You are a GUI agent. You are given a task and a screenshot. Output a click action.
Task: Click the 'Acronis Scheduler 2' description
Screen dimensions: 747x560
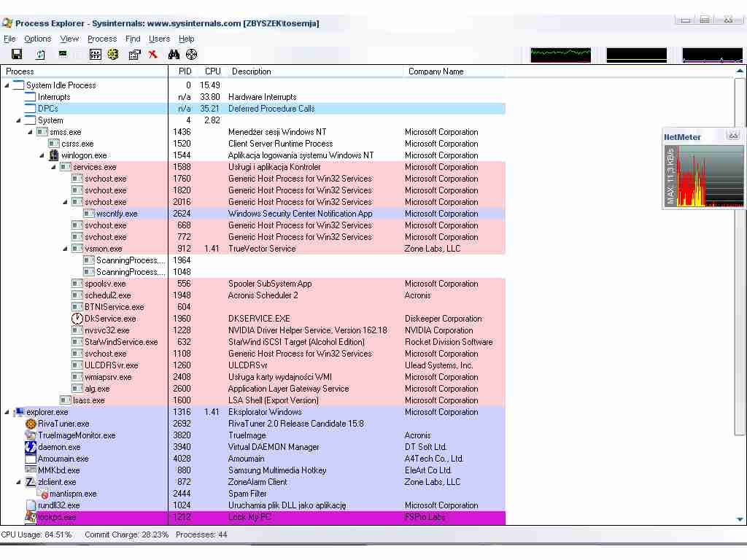click(x=263, y=295)
